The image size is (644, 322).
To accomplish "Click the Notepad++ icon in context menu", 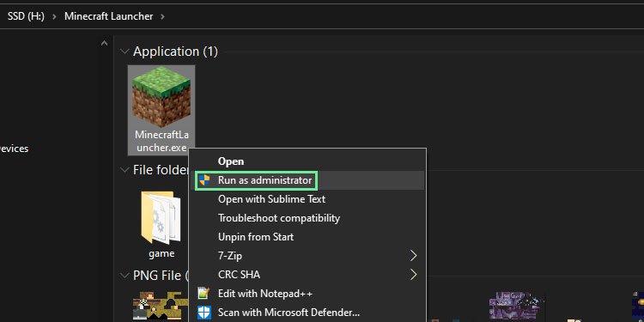I will click(204, 294).
